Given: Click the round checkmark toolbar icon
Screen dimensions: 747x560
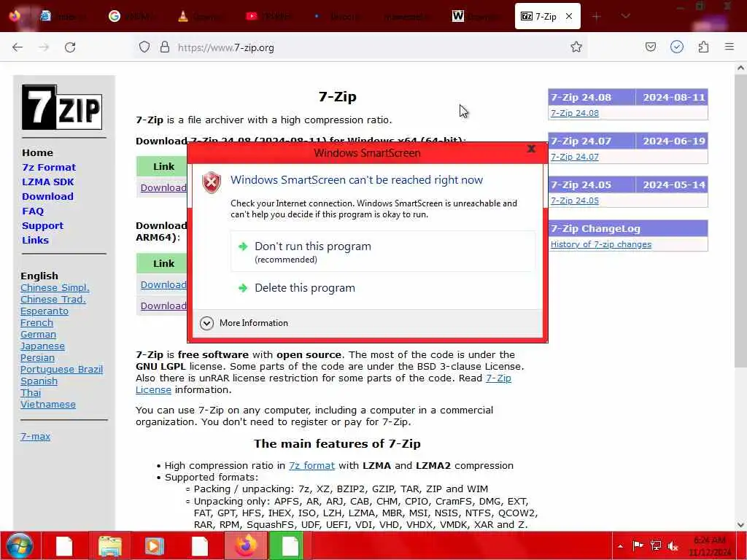Looking at the screenshot, I should point(676,47).
